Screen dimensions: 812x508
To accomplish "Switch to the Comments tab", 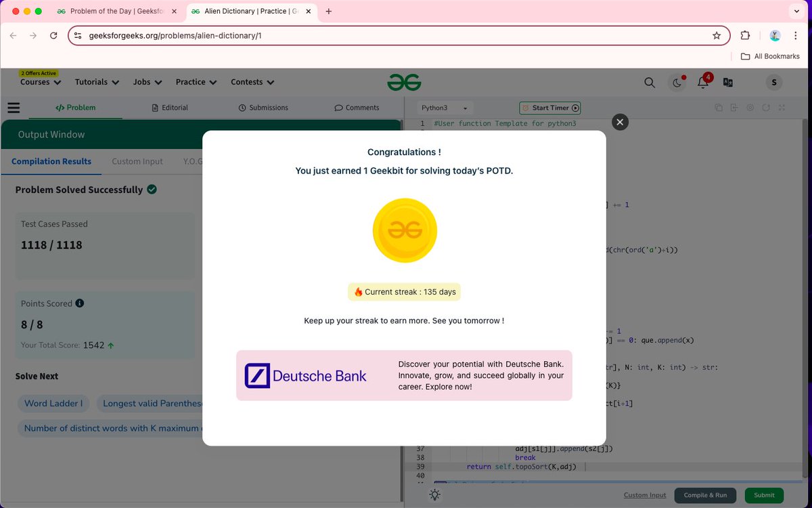I will (357, 108).
